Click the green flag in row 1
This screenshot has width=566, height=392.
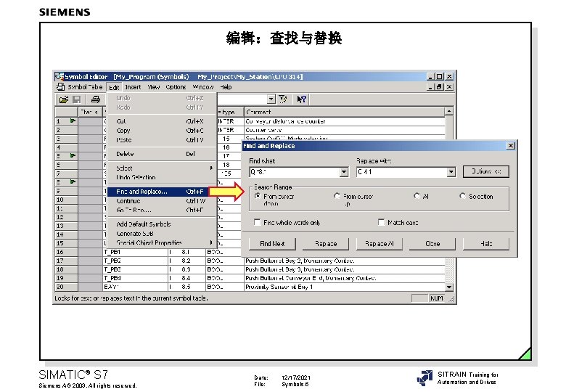tap(73, 121)
